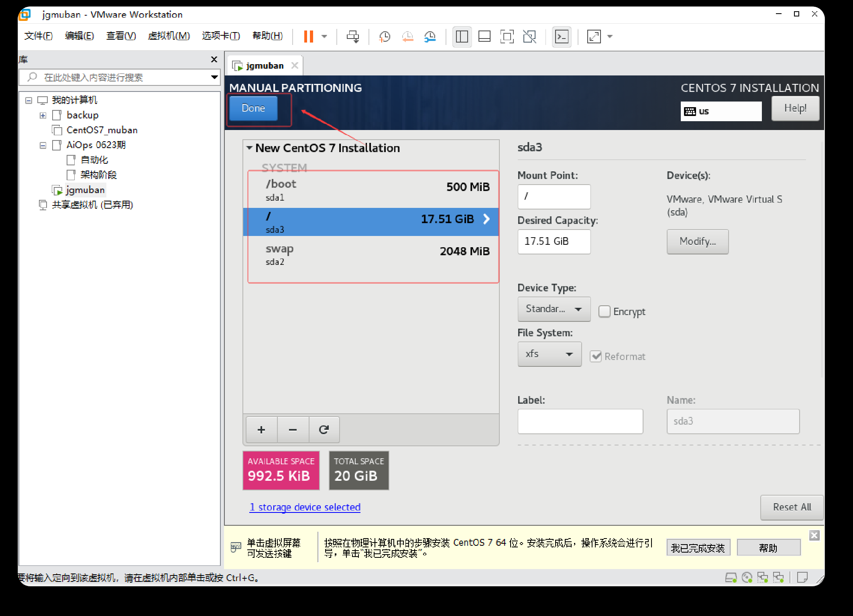Click the pause virtual machine icon
853x616 pixels.
point(308,37)
